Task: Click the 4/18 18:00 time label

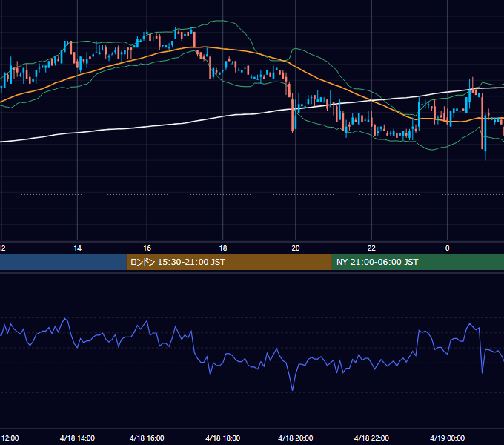Action: click(x=223, y=438)
